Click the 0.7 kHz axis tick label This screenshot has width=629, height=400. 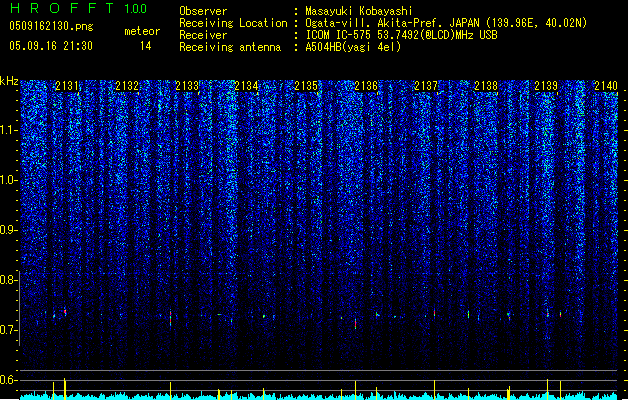9,330
